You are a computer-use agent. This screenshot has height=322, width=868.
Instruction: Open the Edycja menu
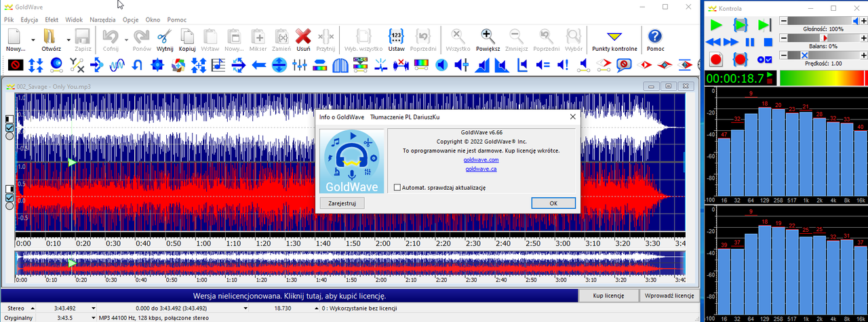tap(29, 20)
